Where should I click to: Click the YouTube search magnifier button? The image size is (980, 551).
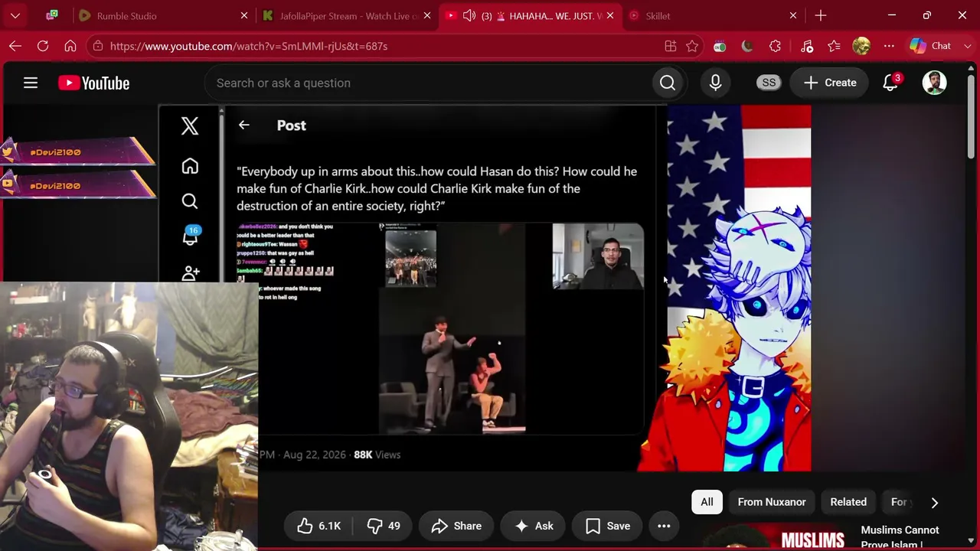click(x=668, y=83)
